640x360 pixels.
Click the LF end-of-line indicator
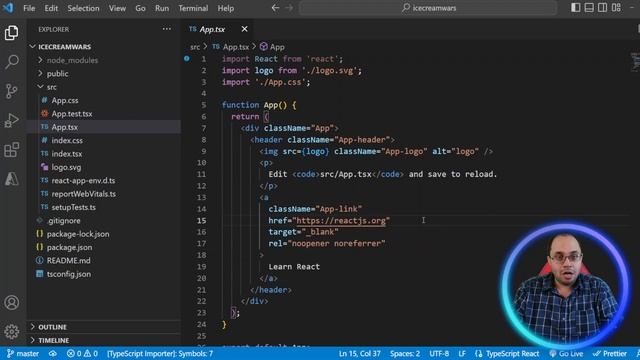click(462, 353)
